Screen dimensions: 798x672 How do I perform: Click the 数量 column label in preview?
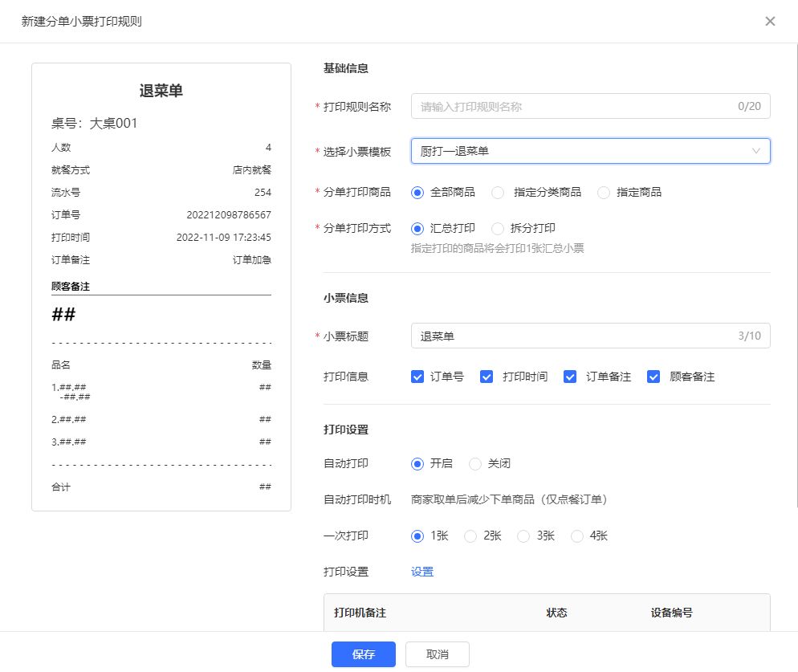click(262, 365)
